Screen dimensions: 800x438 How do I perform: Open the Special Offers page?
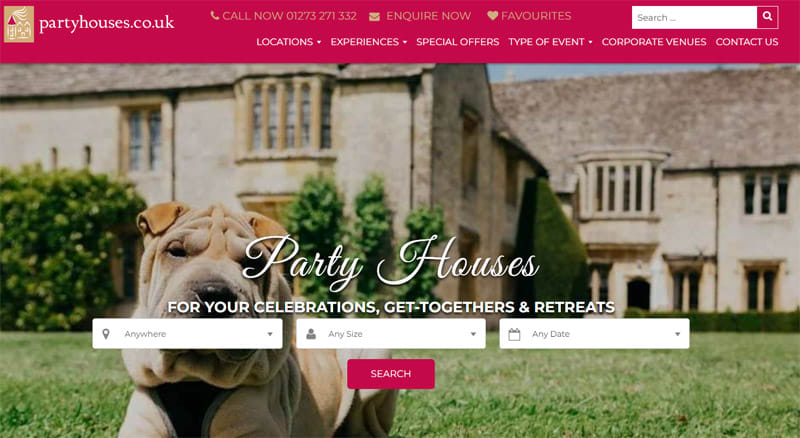pos(458,42)
